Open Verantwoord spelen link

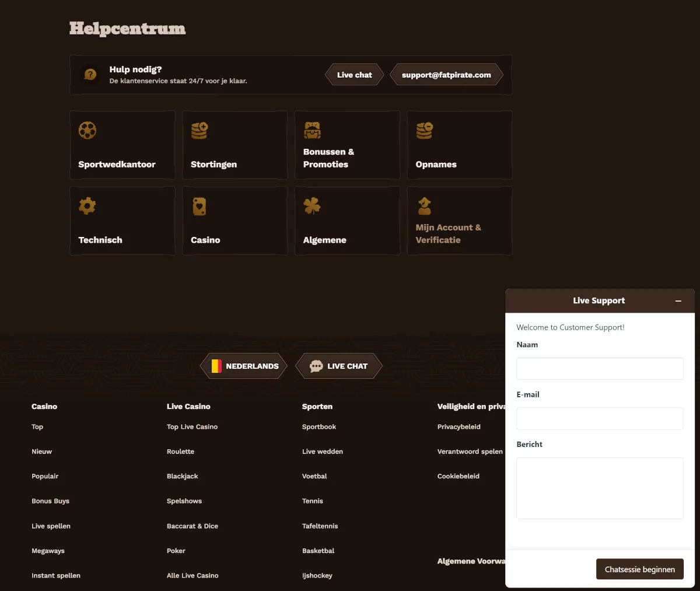(x=470, y=452)
